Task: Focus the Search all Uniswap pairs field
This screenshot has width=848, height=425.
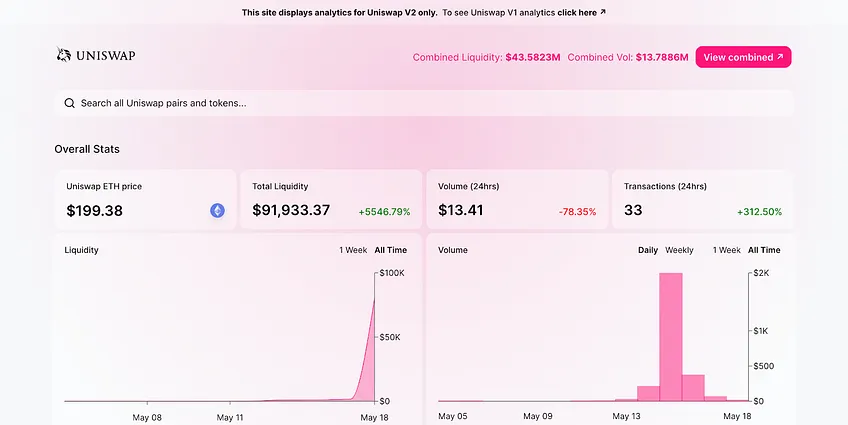Action: (424, 103)
